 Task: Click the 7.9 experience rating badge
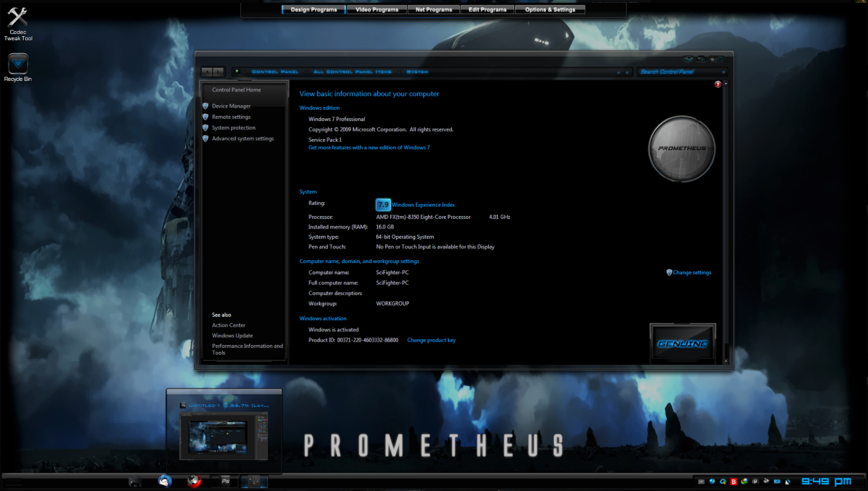[383, 204]
